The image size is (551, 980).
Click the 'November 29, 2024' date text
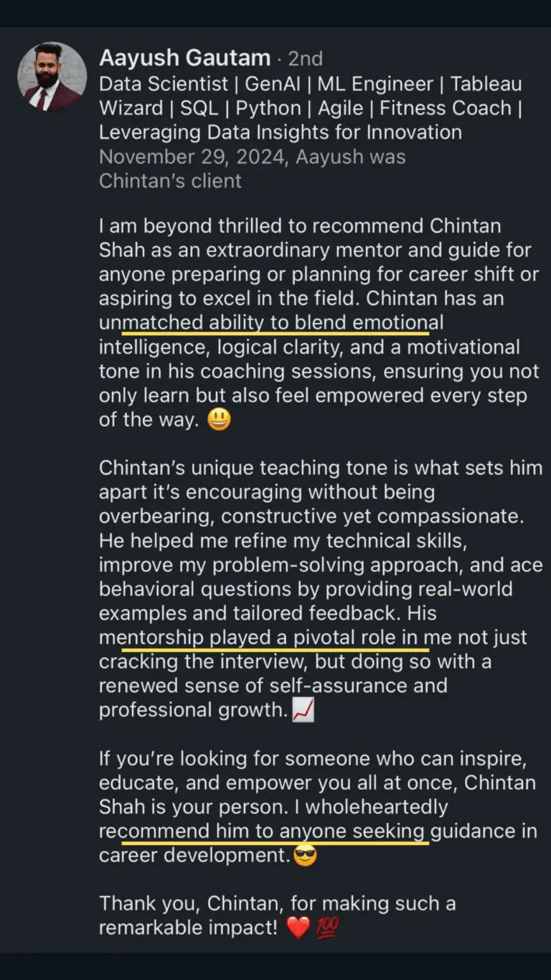click(198, 157)
